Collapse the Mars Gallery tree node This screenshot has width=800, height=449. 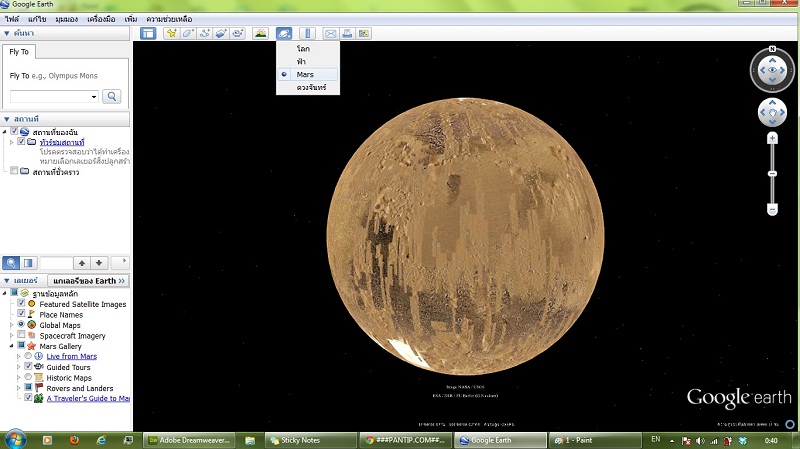click(11, 346)
